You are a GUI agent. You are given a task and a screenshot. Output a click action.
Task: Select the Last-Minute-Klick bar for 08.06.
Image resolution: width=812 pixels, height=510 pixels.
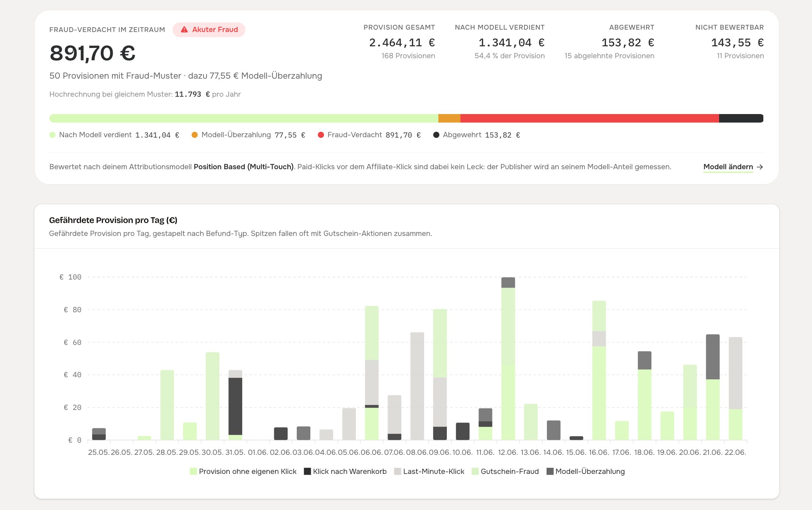tap(417, 386)
